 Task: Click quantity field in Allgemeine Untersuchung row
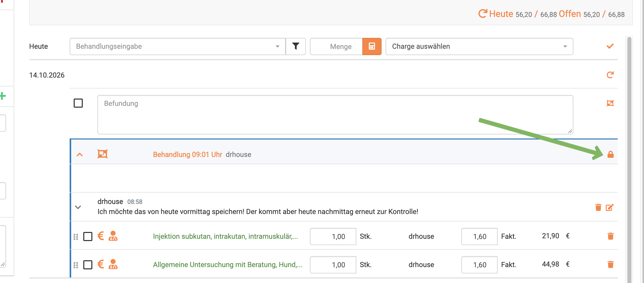point(333,265)
